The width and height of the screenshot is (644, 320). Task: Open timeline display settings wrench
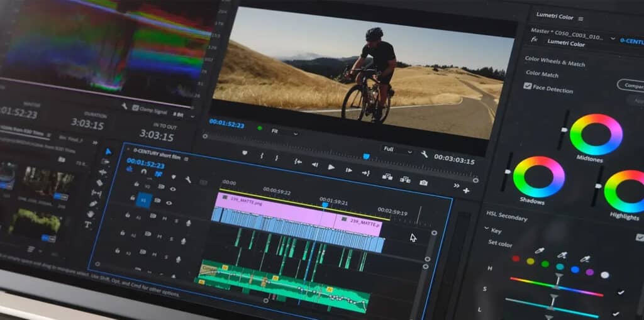(x=188, y=179)
